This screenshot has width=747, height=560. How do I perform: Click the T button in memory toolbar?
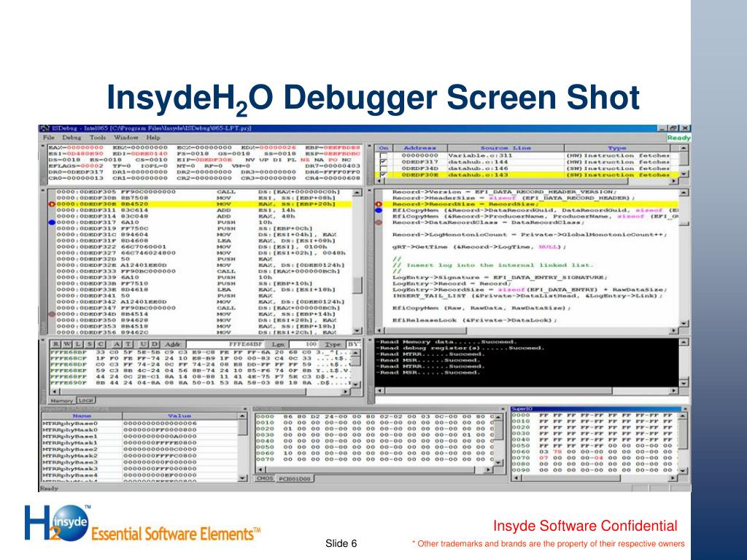click(128, 344)
